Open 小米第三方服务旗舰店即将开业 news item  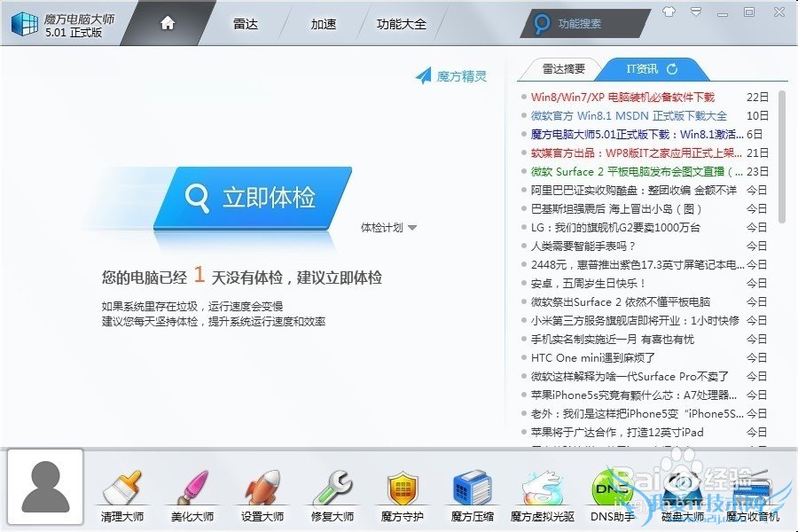(635, 321)
